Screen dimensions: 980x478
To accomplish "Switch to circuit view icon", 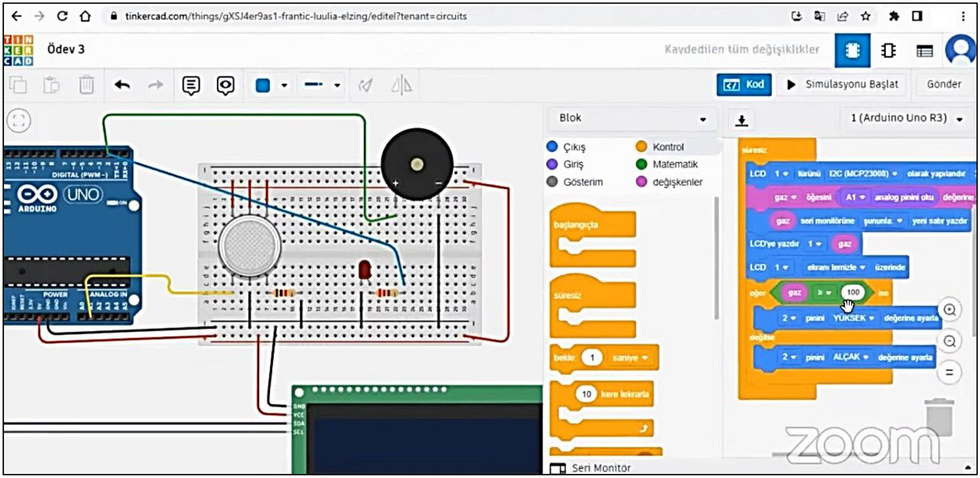I will 853,50.
